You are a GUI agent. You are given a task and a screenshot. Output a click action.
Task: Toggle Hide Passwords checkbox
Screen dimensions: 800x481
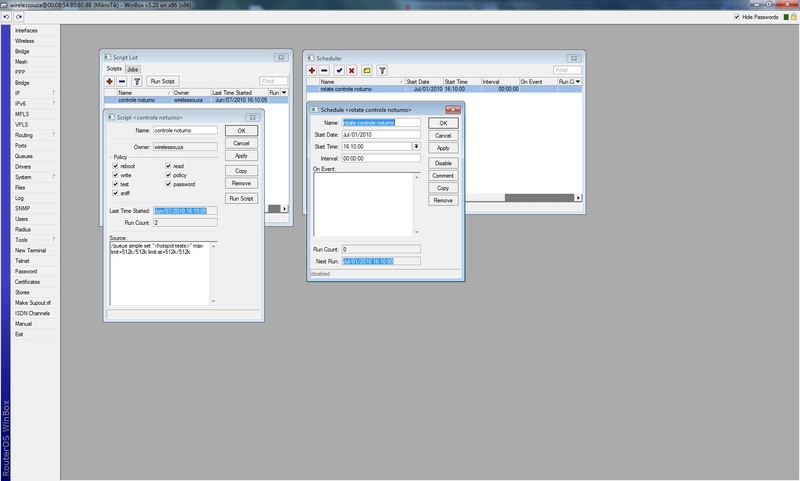[x=737, y=17]
